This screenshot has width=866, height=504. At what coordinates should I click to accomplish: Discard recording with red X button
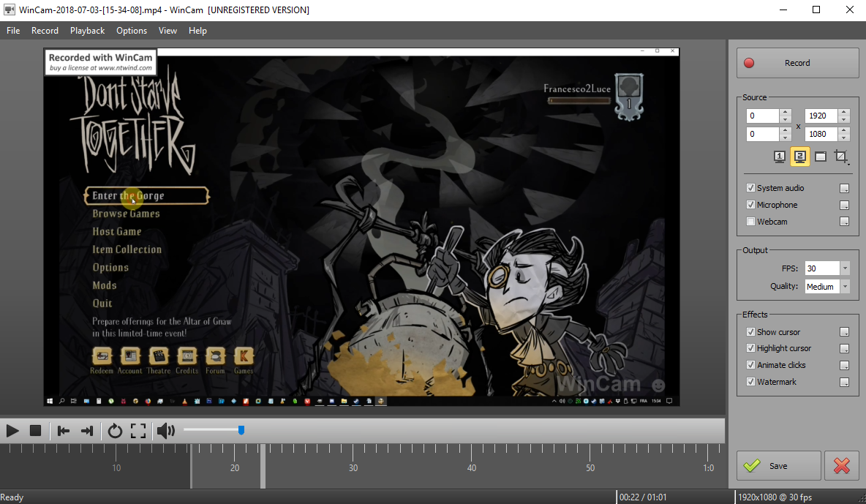pos(842,466)
